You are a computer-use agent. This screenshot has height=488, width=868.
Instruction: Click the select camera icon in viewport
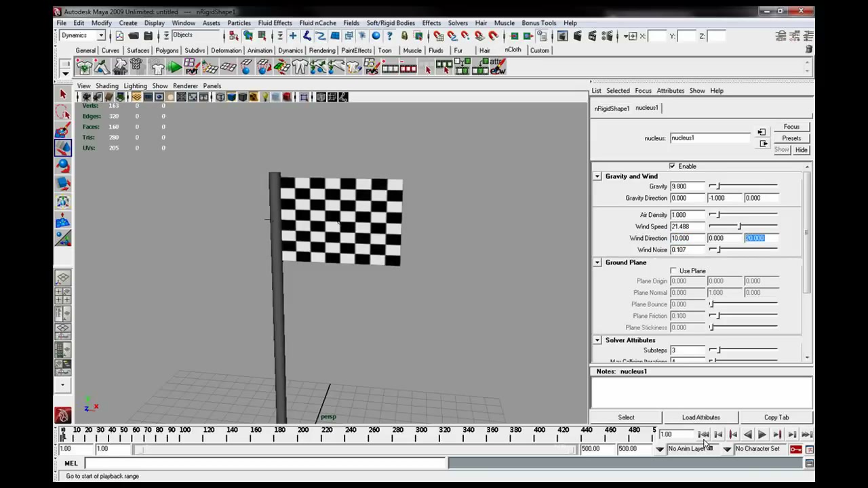[86, 97]
